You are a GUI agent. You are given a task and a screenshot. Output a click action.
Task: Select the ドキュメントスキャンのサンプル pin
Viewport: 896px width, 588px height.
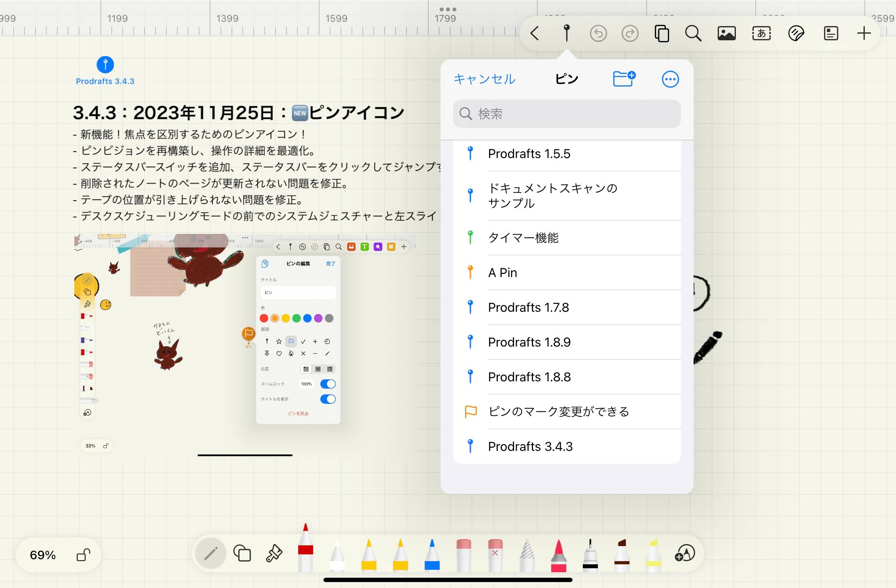coord(567,196)
